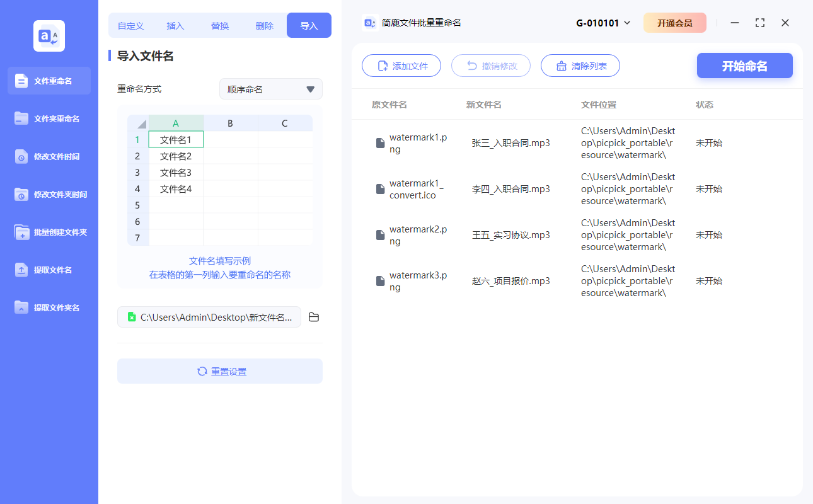This screenshot has height=504, width=813.
Task: Switch to the 替换 tab
Action: click(219, 25)
